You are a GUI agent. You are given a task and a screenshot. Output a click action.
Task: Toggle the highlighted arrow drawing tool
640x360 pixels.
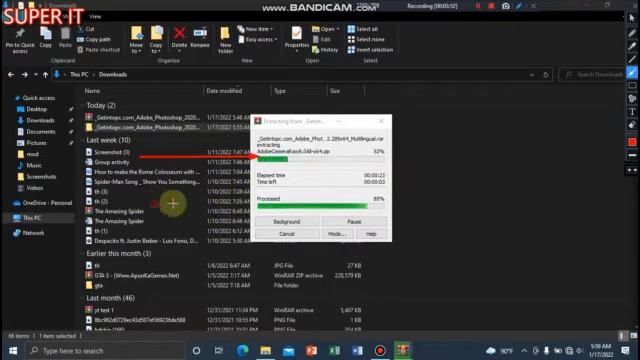pos(632,73)
